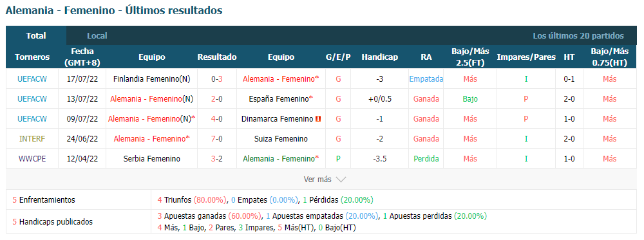The image size is (644, 240).
Task: Click the 3-2 result against Serbia
Action: pos(217,158)
